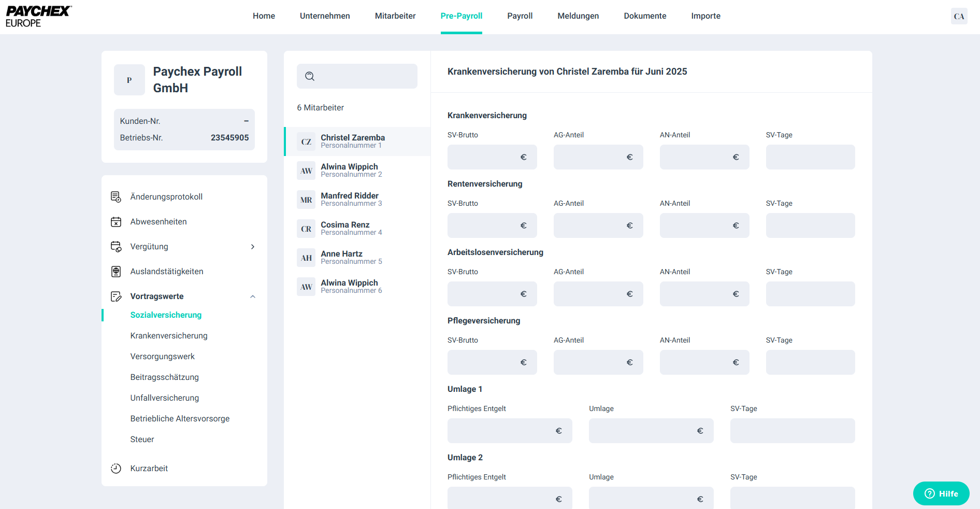Expand the Vergütung submenu chevron
This screenshot has width=980, height=509.
click(x=253, y=247)
